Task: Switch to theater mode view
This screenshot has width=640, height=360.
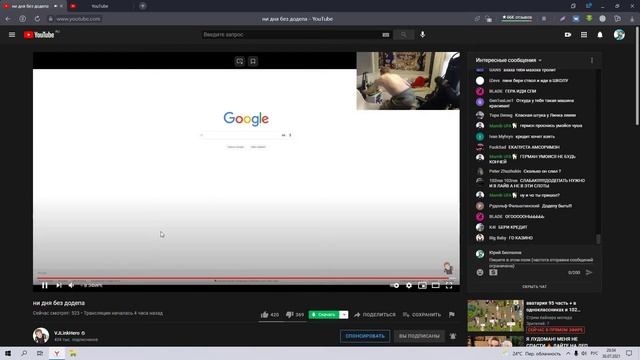Action: pyautogui.click(x=436, y=285)
